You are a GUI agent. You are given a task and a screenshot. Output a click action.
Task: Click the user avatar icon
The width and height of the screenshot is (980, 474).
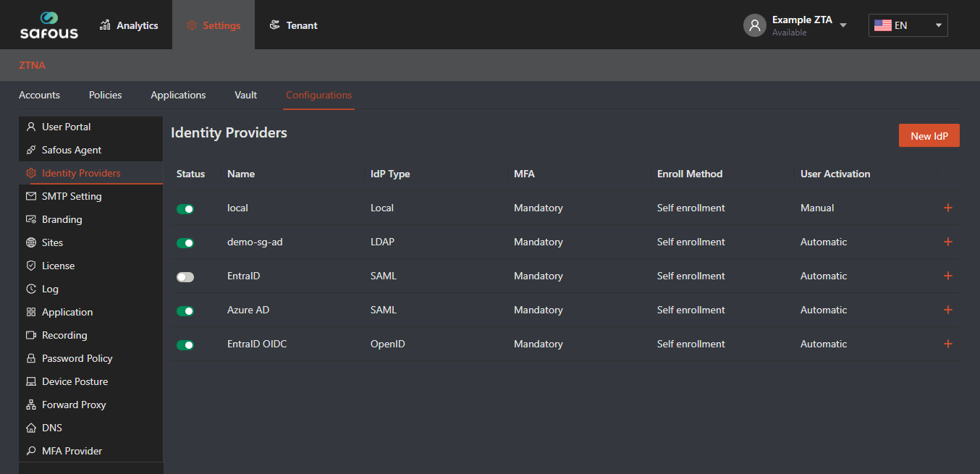[x=755, y=25]
